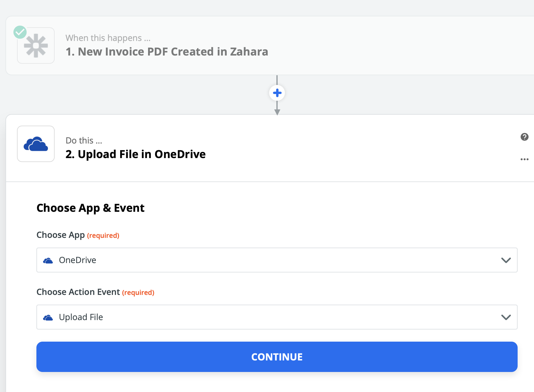
Task: Open step 1 New Invoice PDF Created in Zahara
Action: click(270, 46)
